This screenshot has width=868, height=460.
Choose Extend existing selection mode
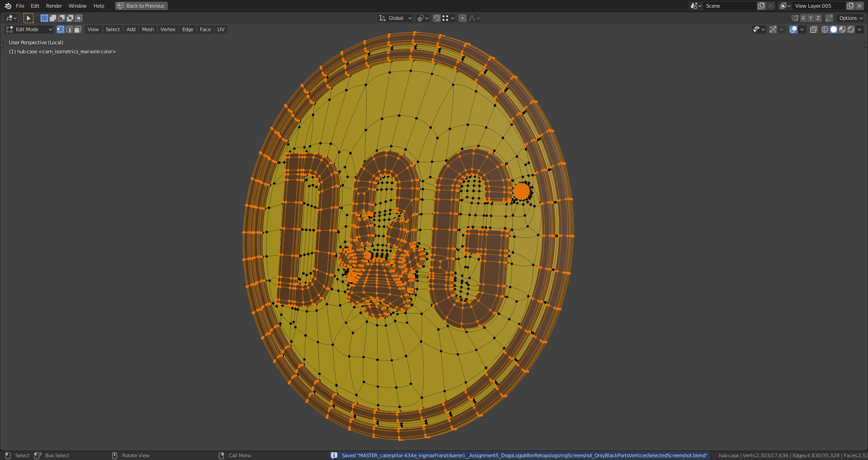[53, 18]
